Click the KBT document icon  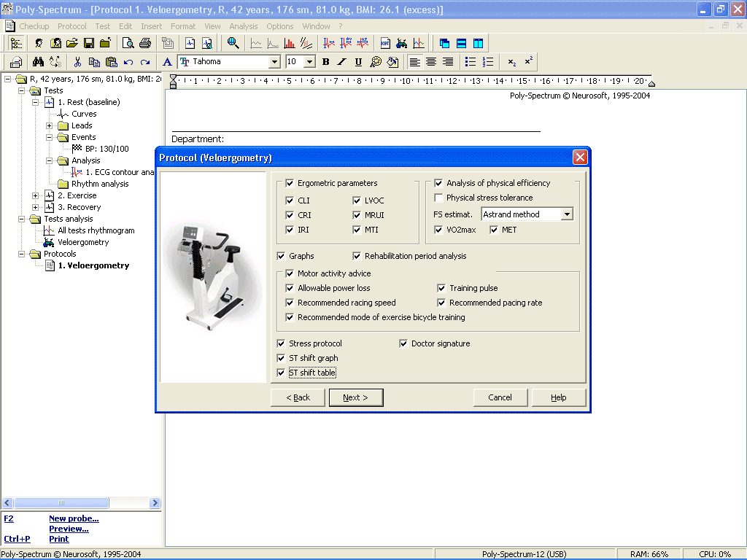[x=385, y=43]
